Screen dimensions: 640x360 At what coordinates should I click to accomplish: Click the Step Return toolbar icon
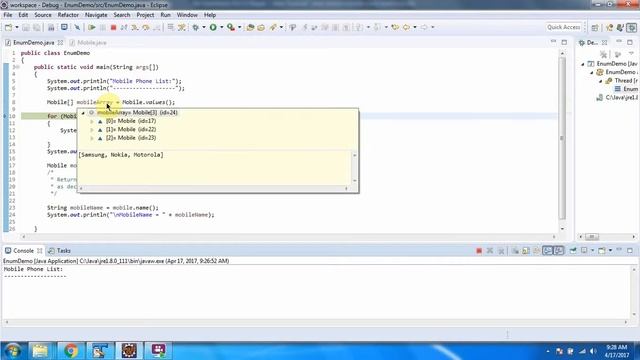click(156, 27)
